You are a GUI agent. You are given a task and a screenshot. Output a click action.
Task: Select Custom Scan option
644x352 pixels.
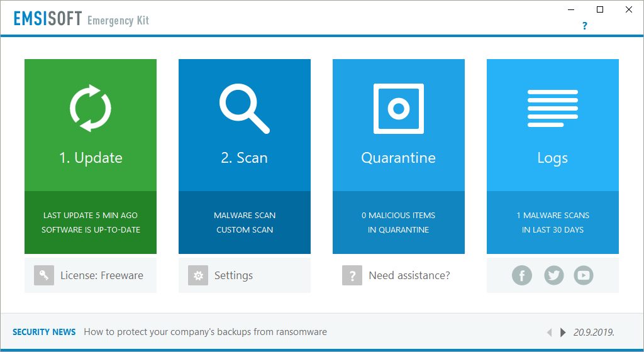click(x=245, y=230)
